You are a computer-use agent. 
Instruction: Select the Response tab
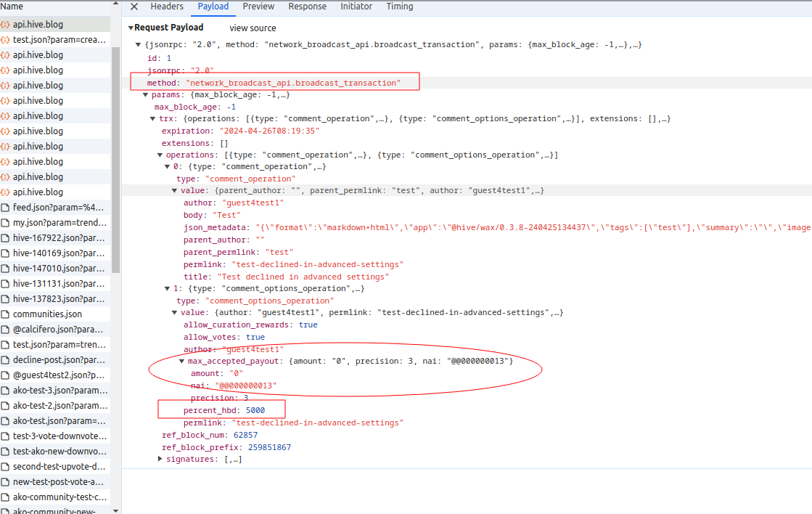(307, 7)
